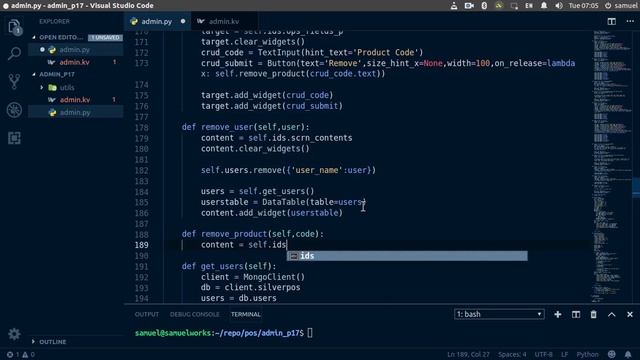Create a new terminal with plus icon
The width and height of the screenshot is (640, 360).
558,314
